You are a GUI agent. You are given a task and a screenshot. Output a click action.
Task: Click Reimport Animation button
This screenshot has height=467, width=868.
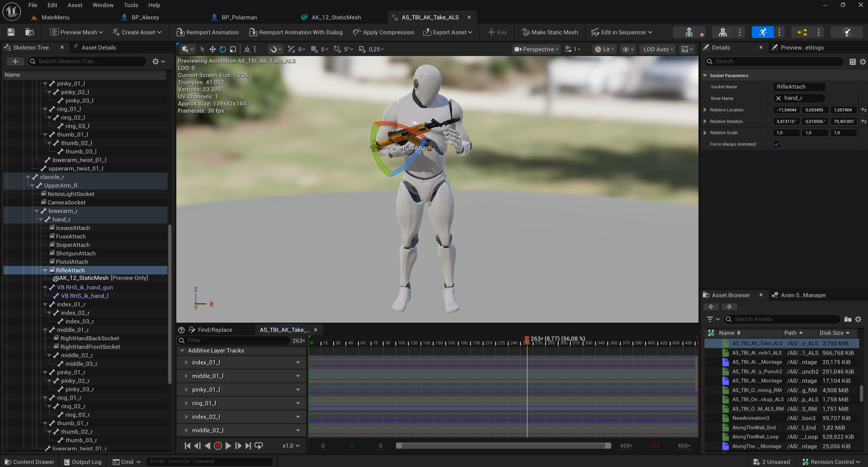(207, 32)
